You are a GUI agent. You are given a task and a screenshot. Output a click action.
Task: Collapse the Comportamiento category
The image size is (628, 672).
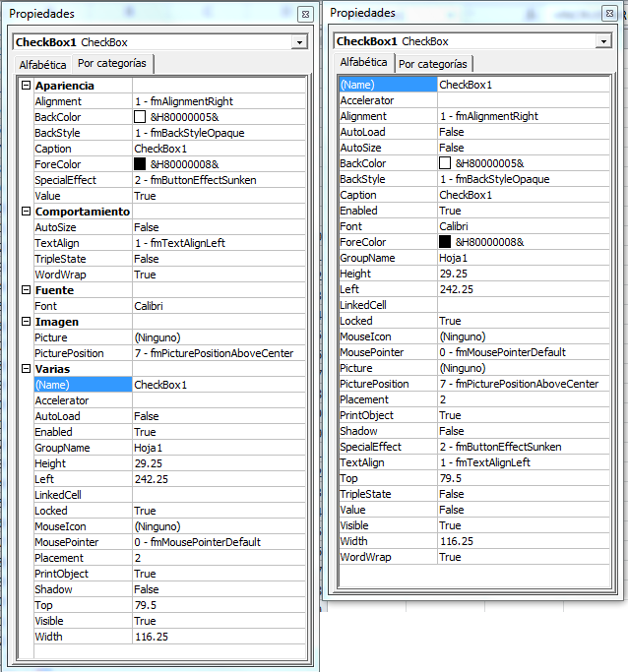tap(27, 212)
